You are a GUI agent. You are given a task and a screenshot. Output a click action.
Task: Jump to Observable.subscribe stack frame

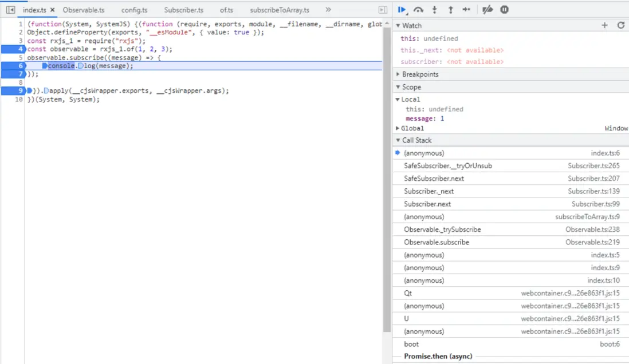coord(436,242)
